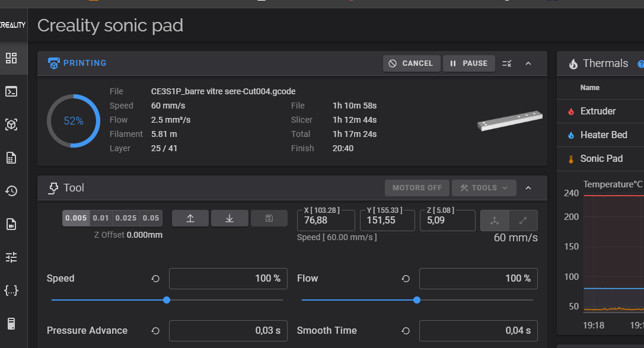Open the Tune sliders sidebar icon
Screen dimensions: 644x348
click(11, 257)
